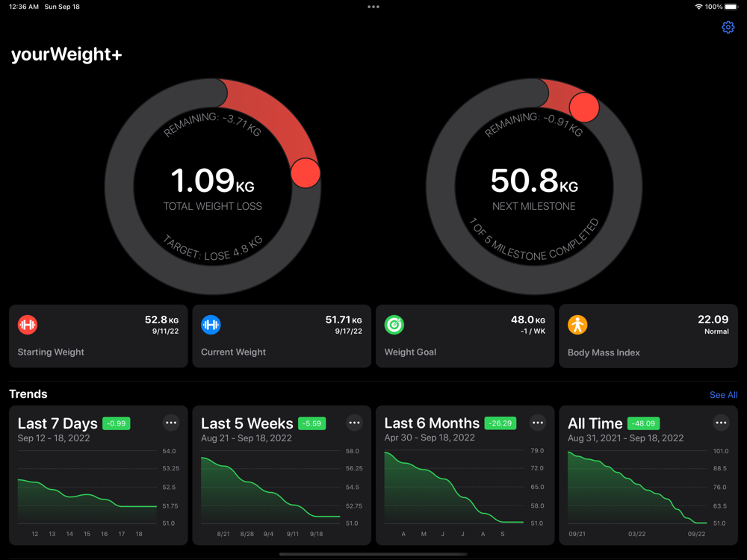Screen dimensions: 747x560
Task: Tap the home indicator bar at bottom
Action: (x=373, y=554)
